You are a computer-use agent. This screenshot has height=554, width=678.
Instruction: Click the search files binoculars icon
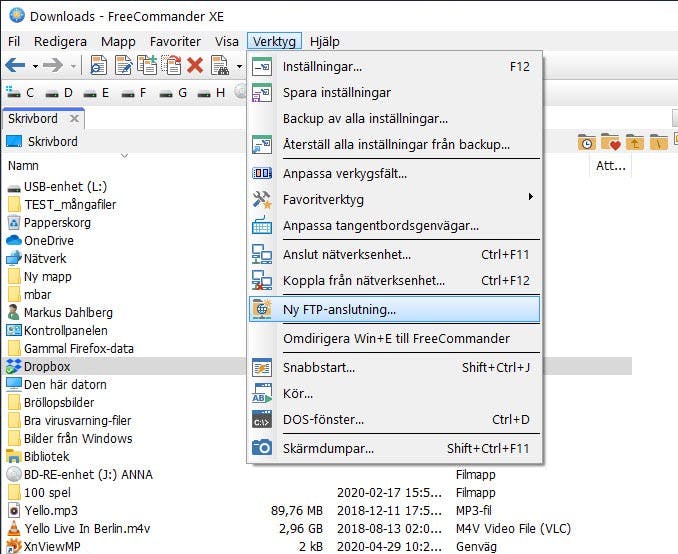coord(220,66)
